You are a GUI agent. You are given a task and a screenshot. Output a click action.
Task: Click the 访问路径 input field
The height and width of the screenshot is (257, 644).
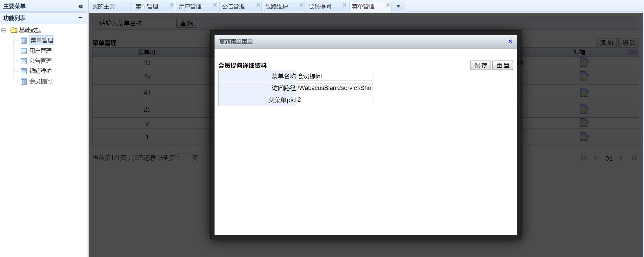click(334, 88)
